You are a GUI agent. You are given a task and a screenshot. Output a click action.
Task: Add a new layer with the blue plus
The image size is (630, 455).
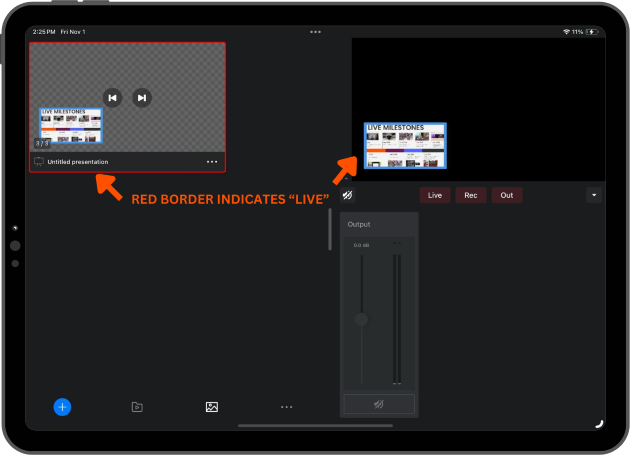[62, 407]
